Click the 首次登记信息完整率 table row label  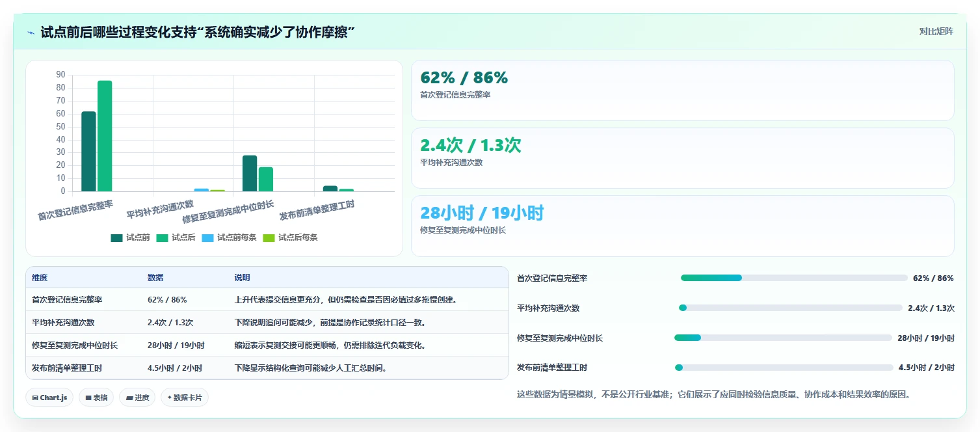point(67,300)
